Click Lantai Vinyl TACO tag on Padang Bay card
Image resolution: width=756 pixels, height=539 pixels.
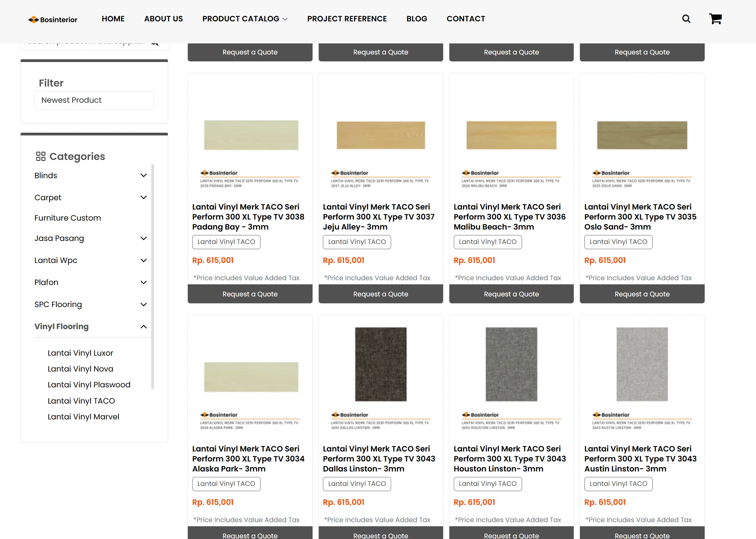226,242
